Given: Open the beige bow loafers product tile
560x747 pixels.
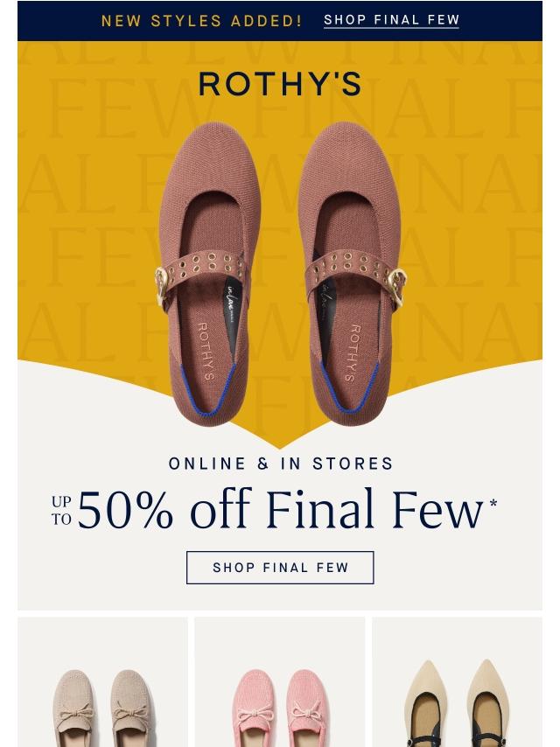Looking at the screenshot, I should (x=102, y=682).
